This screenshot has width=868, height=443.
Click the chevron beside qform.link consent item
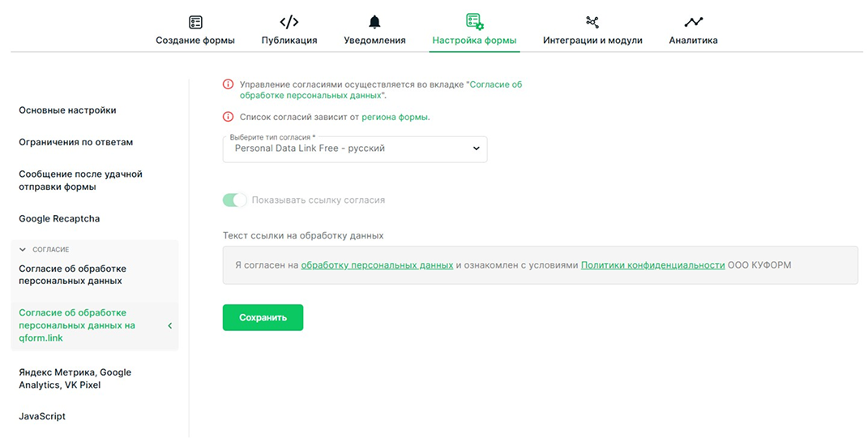pos(170,325)
